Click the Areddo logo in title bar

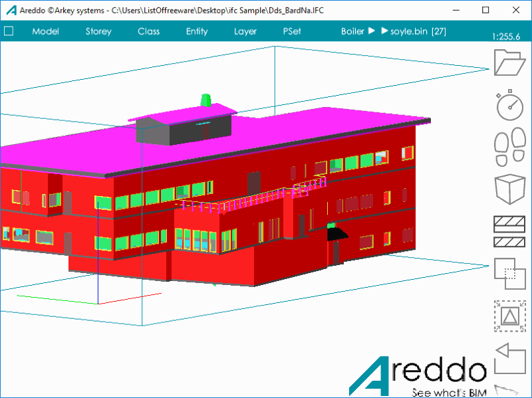11,10
